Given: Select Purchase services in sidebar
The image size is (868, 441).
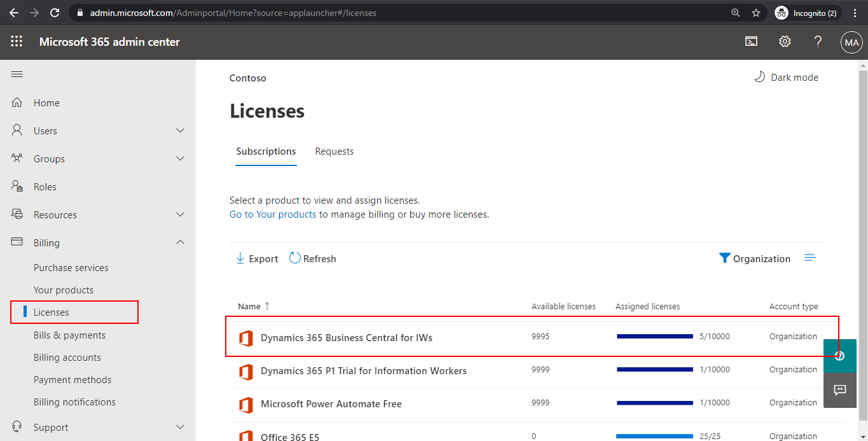Looking at the screenshot, I should click(x=71, y=267).
